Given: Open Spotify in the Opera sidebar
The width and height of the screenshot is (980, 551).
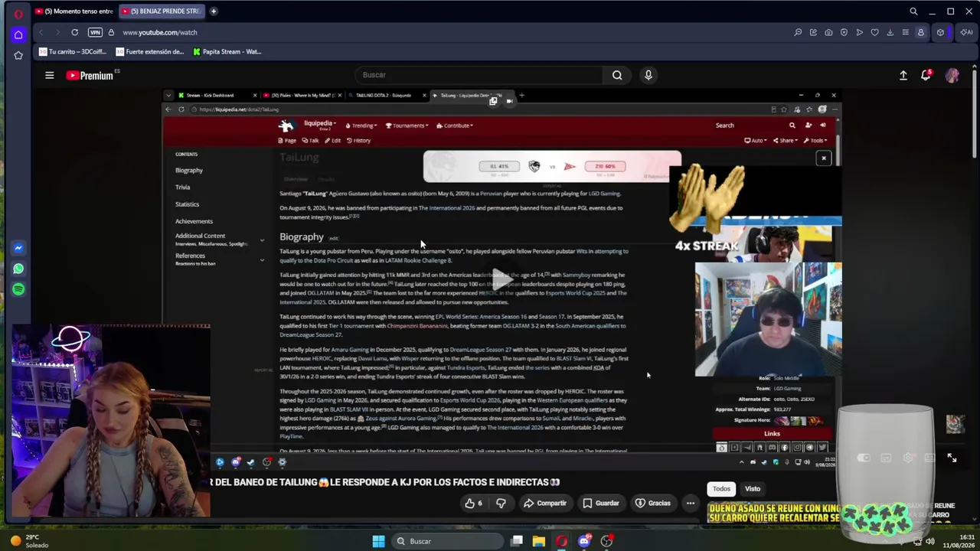Looking at the screenshot, I should click(x=18, y=289).
